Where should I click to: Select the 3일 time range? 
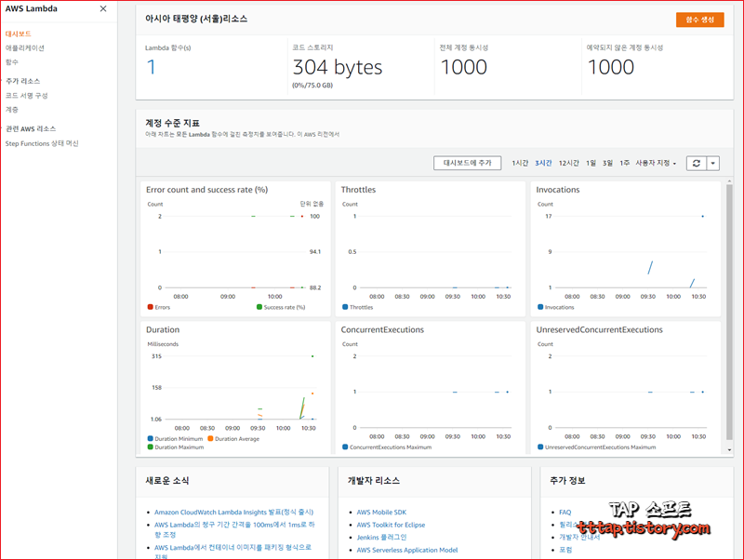tap(608, 163)
